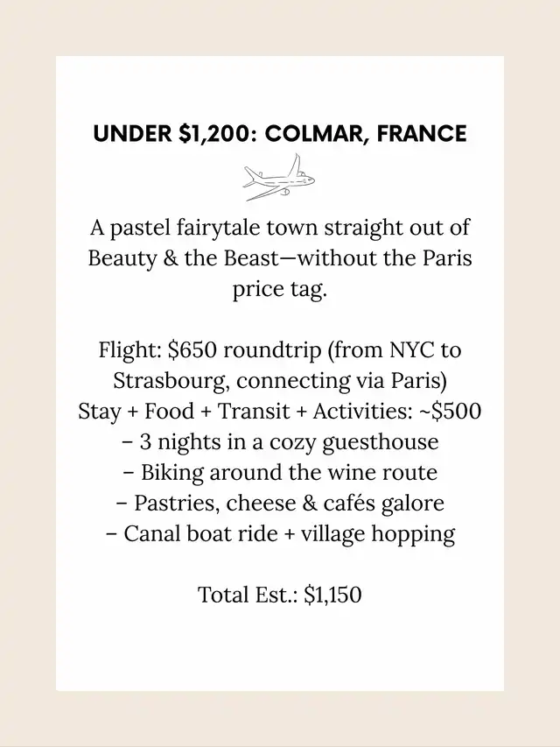Select 'Stay + Food + Transit + Activities' line
This screenshot has height=747, width=560.
(280, 411)
